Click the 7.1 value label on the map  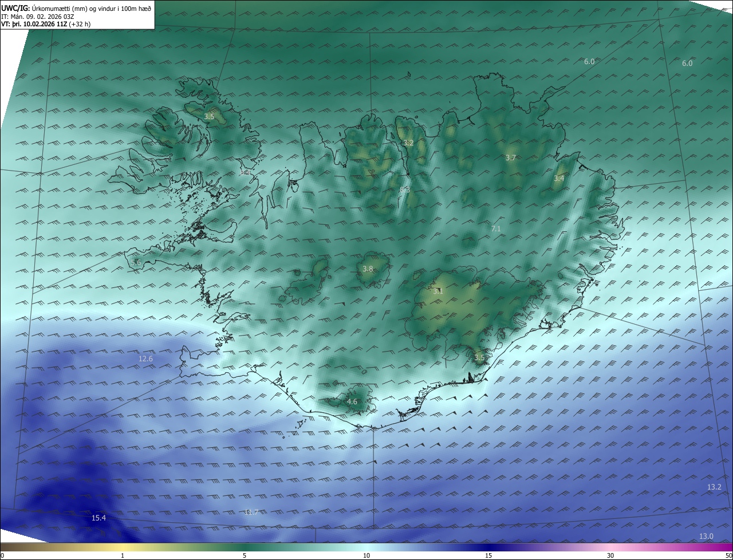tap(496, 228)
